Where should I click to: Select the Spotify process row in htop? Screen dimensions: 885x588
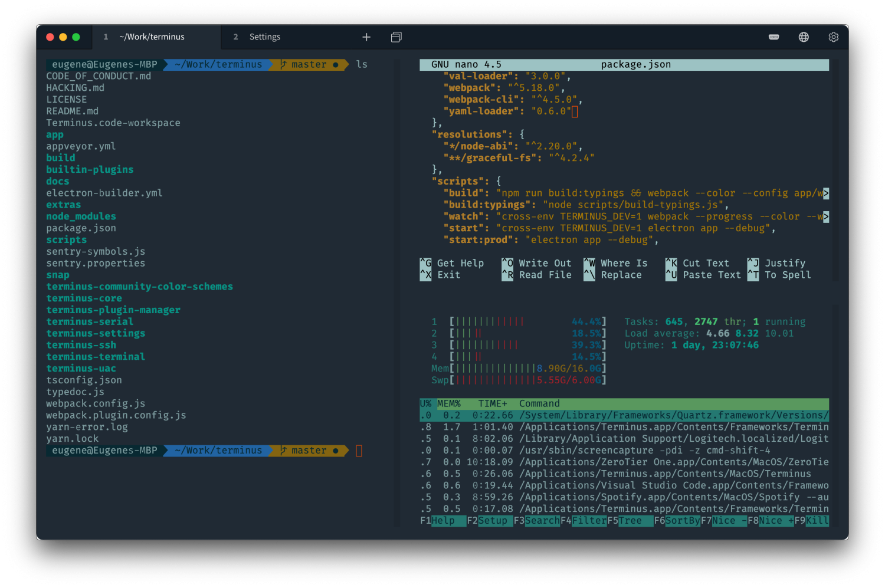click(624, 497)
